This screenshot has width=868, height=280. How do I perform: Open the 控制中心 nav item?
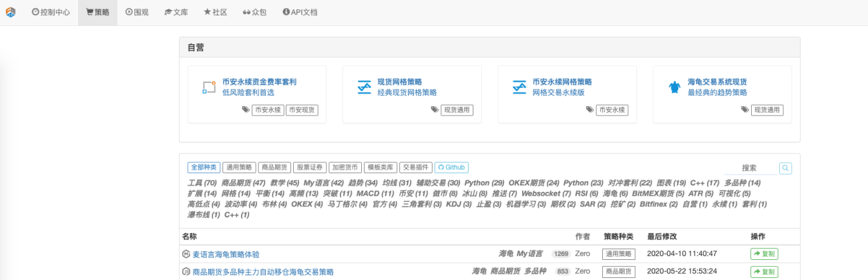point(51,12)
